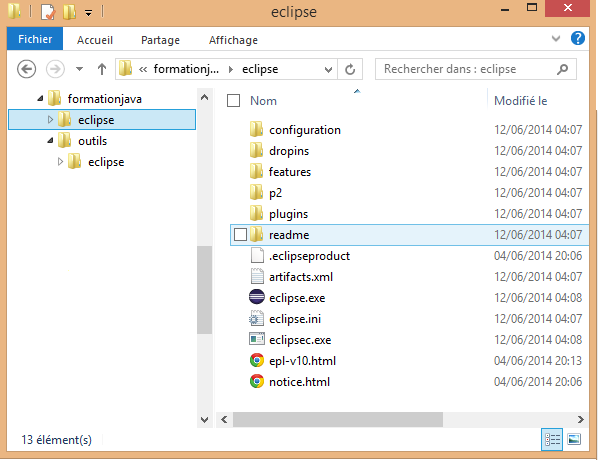The height and width of the screenshot is (460, 598).
Task: Refresh the eclipse folder view
Action: tap(350, 69)
